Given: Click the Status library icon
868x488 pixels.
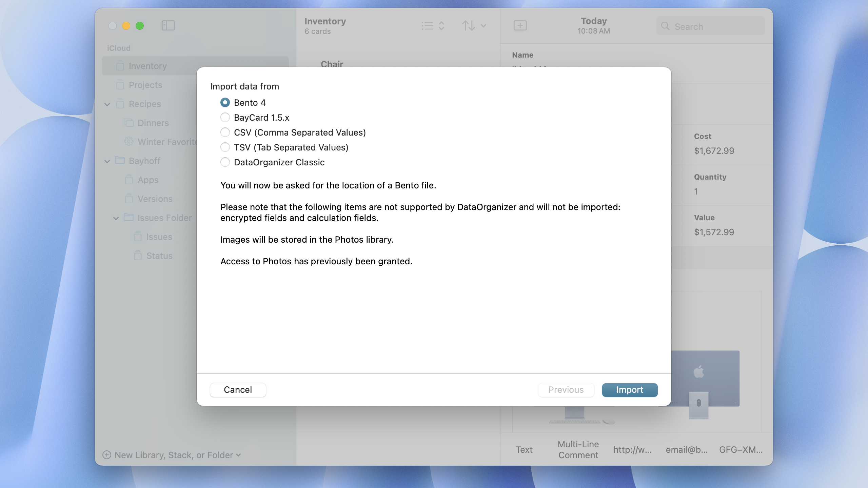Looking at the screenshot, I should coord(138,255).
